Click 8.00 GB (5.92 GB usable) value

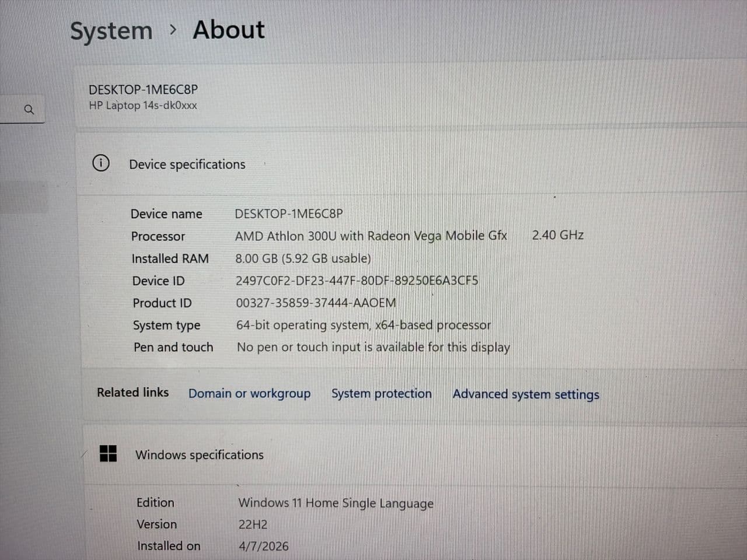(303, 258)
